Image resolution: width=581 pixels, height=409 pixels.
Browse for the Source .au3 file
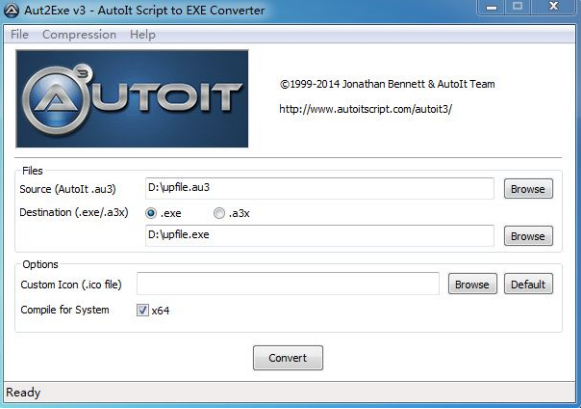click(x=528, y=189)
